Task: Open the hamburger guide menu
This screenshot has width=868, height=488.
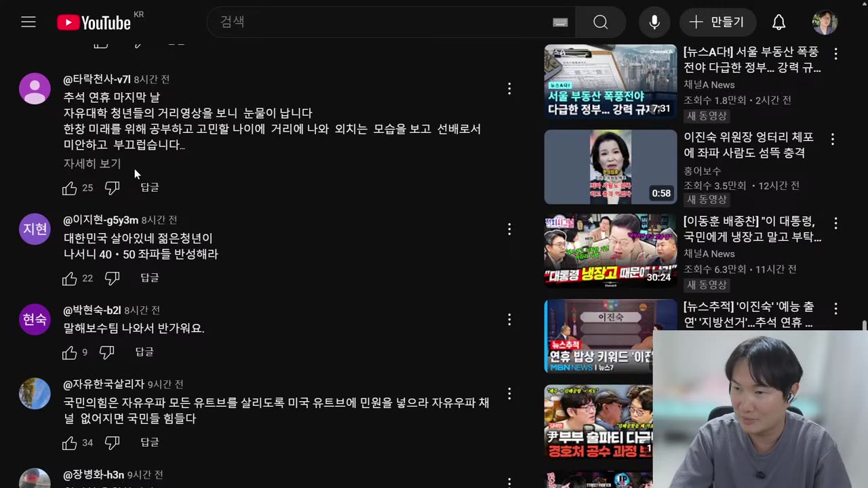Action: pyautogui.click(x=28, y=22)
